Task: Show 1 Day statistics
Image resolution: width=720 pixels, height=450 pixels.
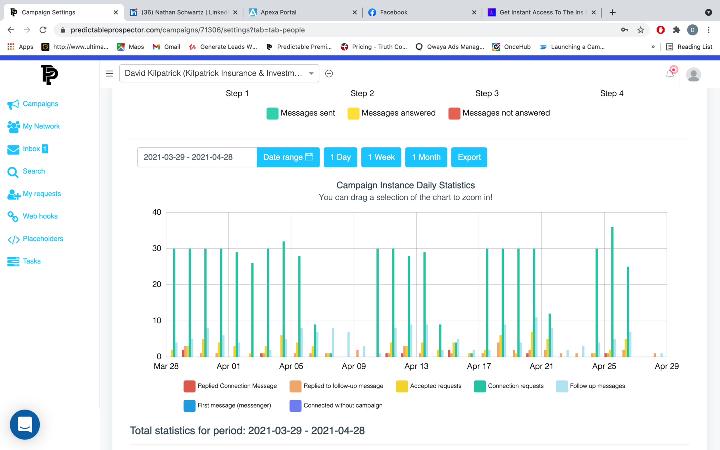Action: pos(340,157)
